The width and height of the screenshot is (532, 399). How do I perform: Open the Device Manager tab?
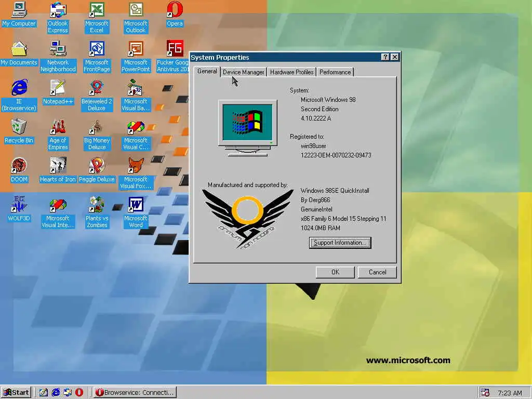tap(243, 72)
